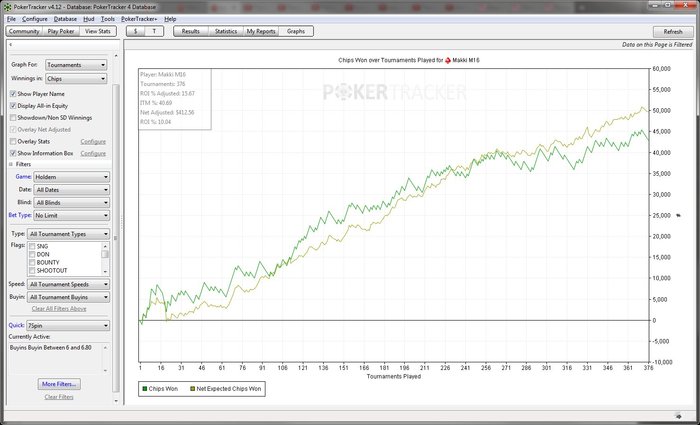Open the Results tab
Image resolution: width=700 pixels, height=425 pixels.
point(191,32)
